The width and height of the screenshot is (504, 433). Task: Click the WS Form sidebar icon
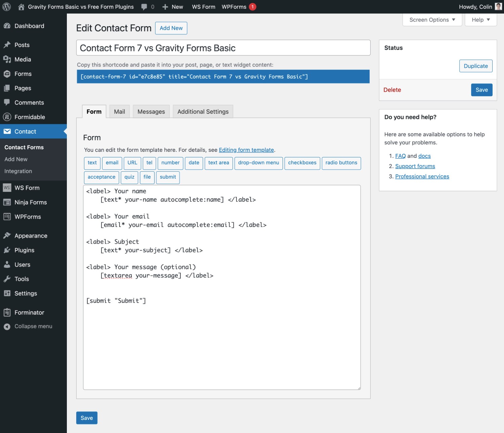point(7,188)
